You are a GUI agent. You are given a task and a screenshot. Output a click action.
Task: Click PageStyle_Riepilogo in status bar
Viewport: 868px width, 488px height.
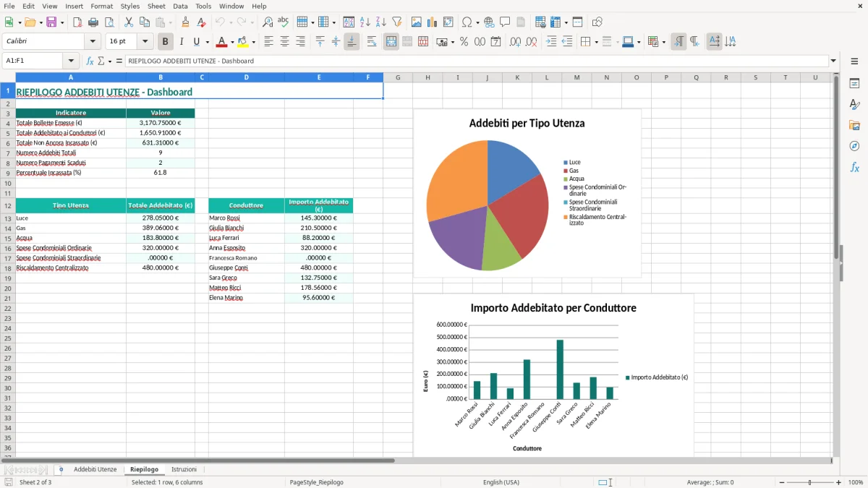pos(316,482)
